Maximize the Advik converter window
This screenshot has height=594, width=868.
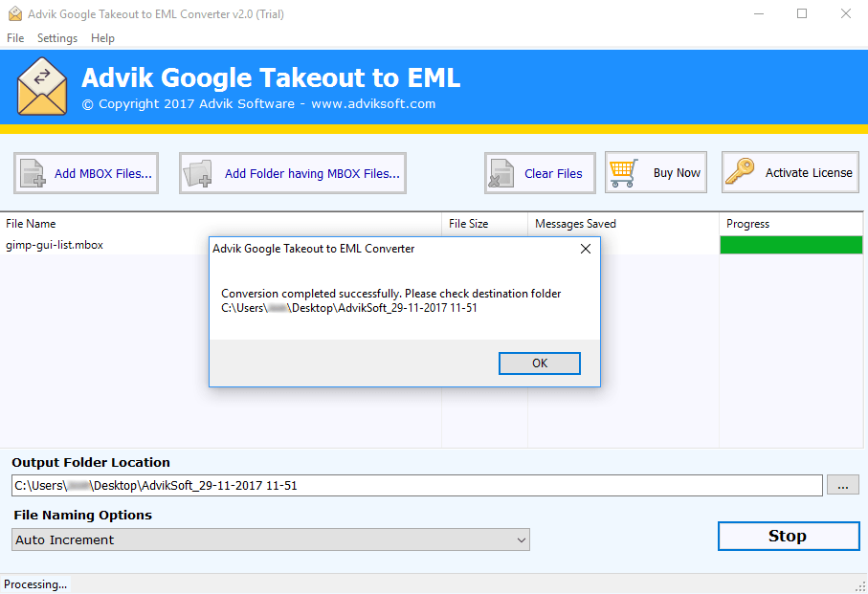pyautogui.click(x=802, y=13)
